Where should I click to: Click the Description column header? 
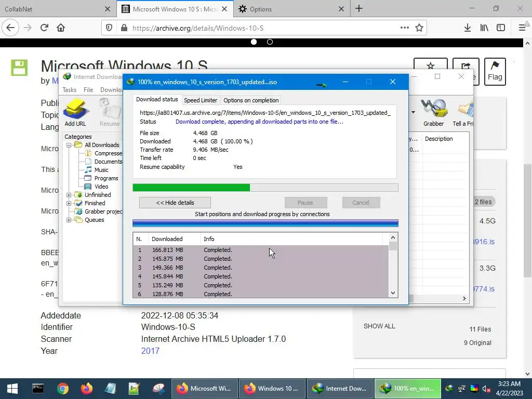445,139
